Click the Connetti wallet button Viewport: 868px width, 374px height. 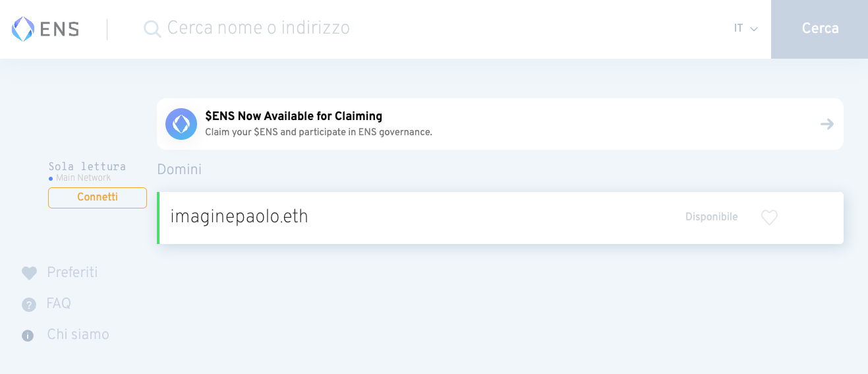[98, 197]
